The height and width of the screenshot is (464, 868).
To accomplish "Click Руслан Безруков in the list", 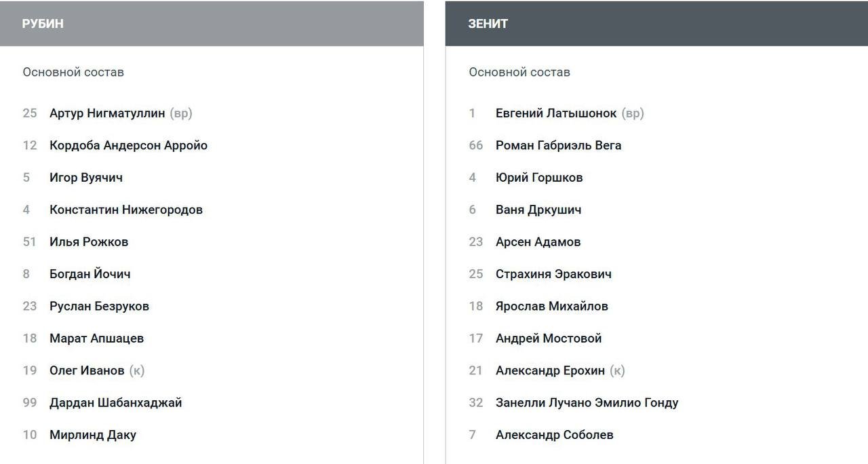I will point(99,307).
